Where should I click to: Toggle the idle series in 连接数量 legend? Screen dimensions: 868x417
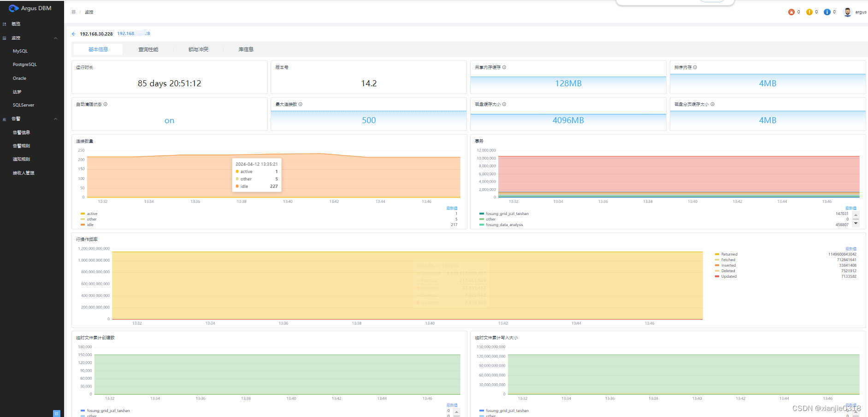pos(87,225)
